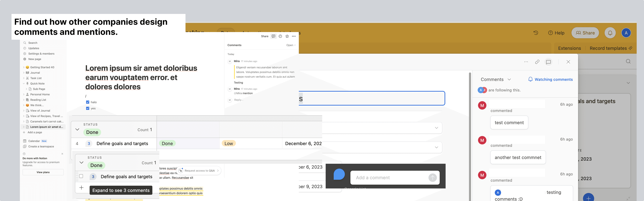Open account avatar A in Airtable

pyautogui.click(x=626, y=33)
